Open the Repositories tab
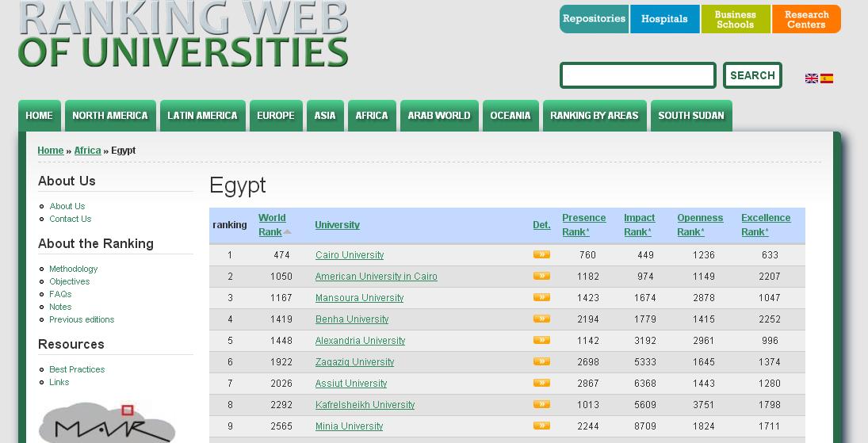Viewport: 868px width, 443px height. click(594, 19)
